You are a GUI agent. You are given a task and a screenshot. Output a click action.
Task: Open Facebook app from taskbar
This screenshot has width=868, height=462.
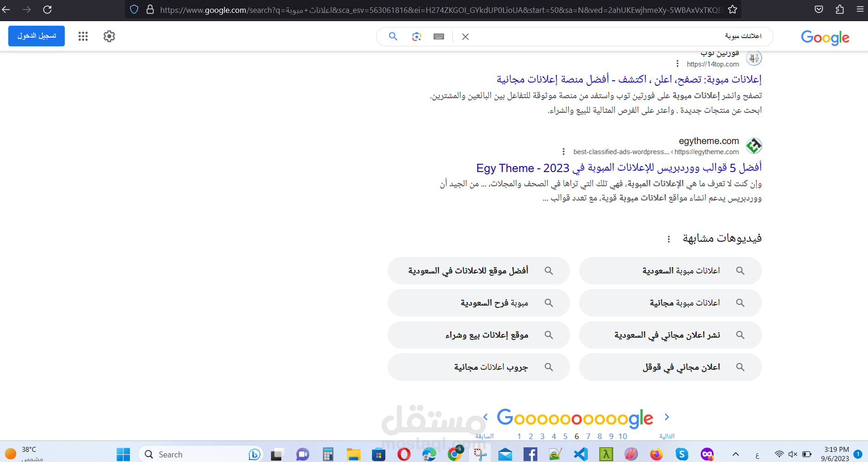coord(530,454)
